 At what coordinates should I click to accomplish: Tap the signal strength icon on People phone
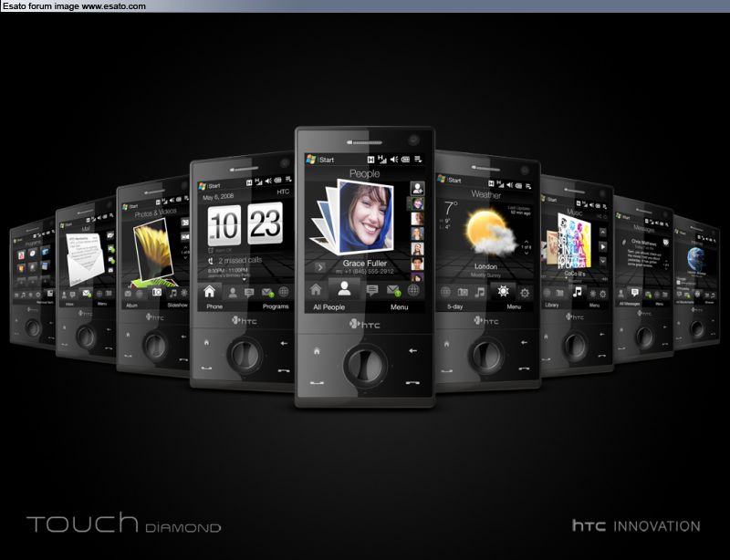(381, 159)
